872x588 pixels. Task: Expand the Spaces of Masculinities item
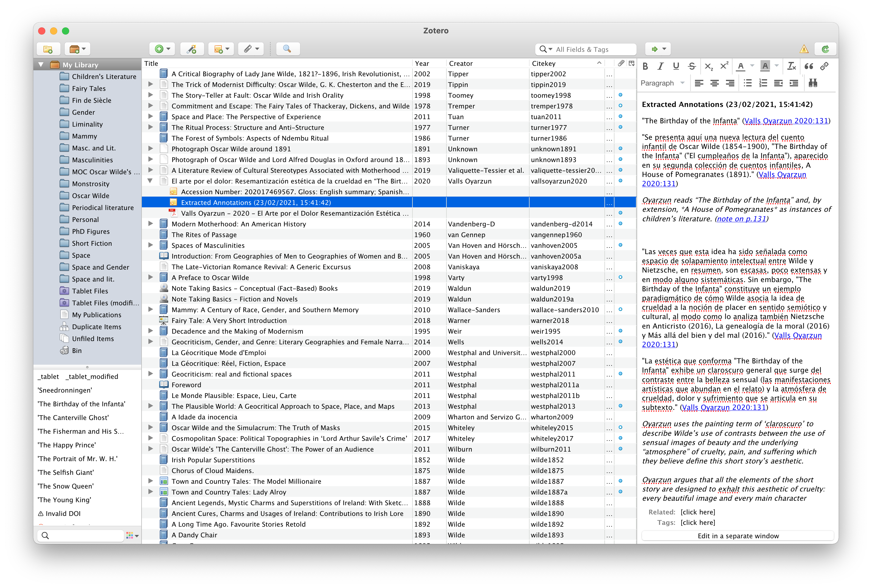tap(150, 245)
